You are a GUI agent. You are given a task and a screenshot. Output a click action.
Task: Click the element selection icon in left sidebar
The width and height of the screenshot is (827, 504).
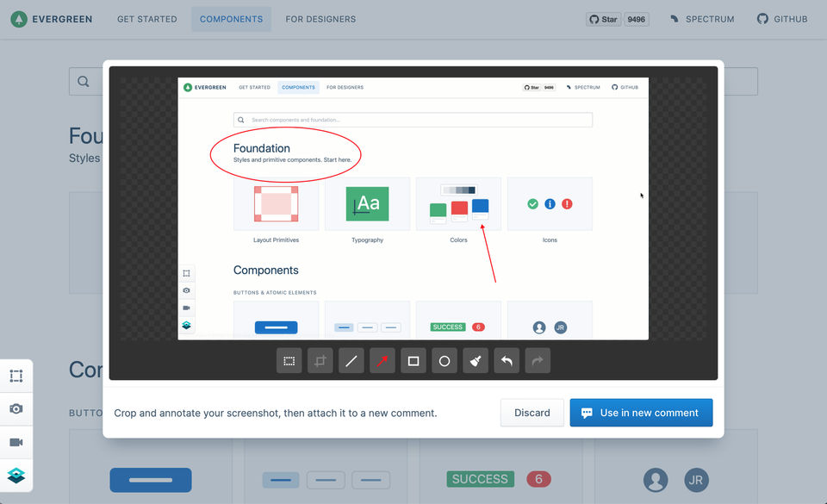click(x=16, y=376)
